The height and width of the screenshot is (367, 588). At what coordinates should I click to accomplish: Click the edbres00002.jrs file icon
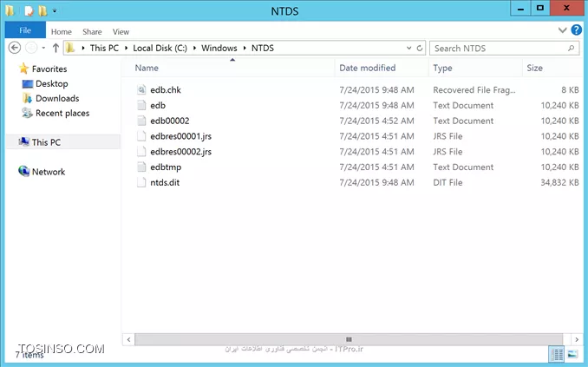[141, 151]
